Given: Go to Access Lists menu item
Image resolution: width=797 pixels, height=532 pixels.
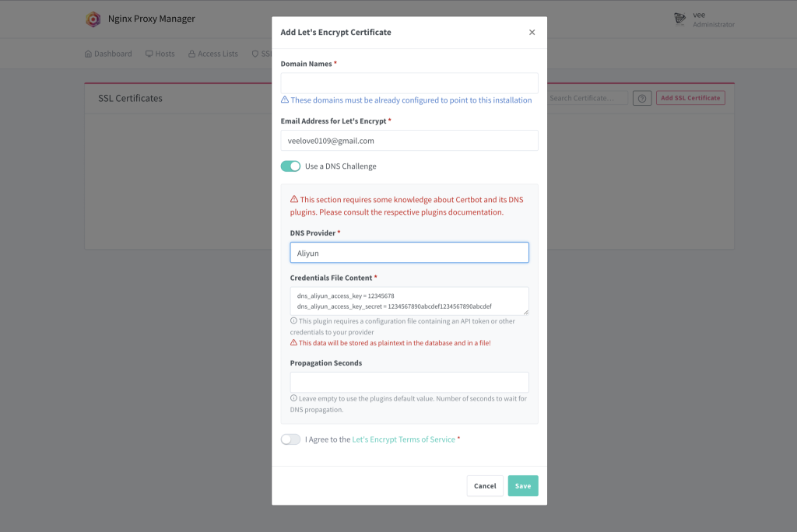Looking at the screenshot, I should [213, 54].
